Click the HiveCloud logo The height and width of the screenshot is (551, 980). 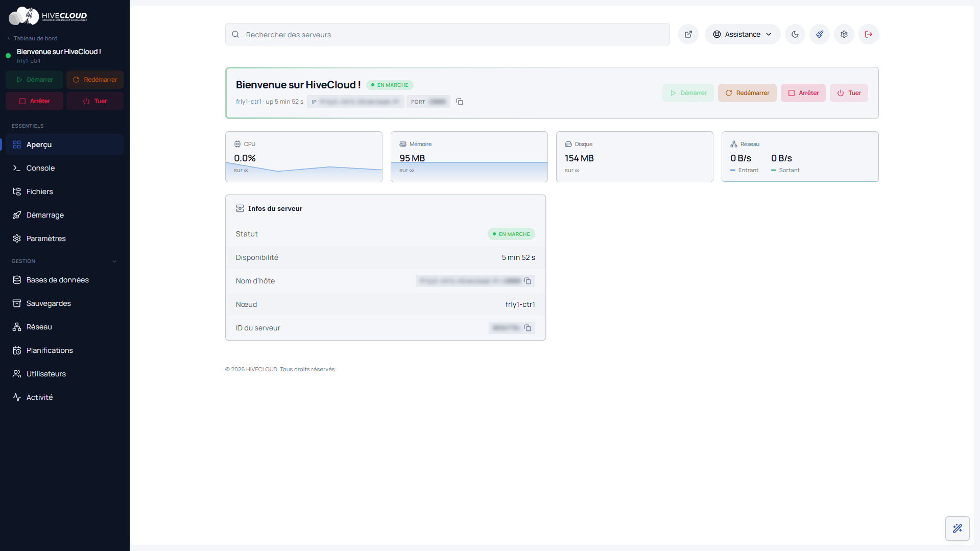[48, 16]
